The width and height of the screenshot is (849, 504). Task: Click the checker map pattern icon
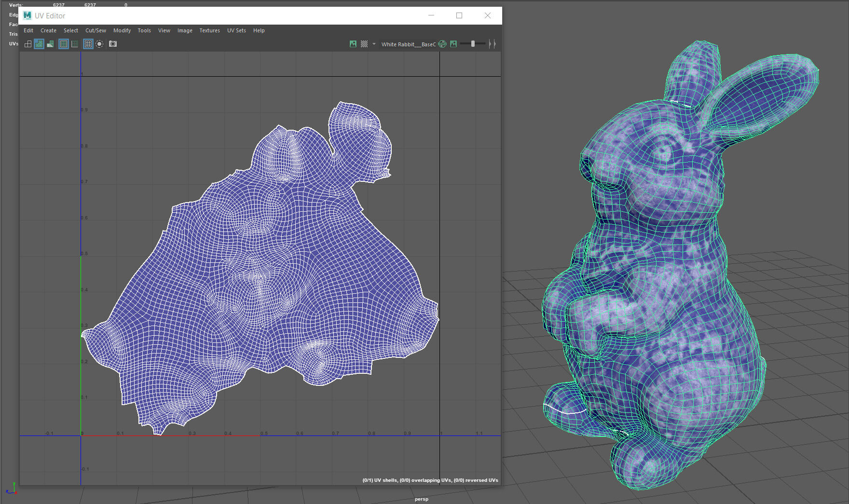pos(364,44)
